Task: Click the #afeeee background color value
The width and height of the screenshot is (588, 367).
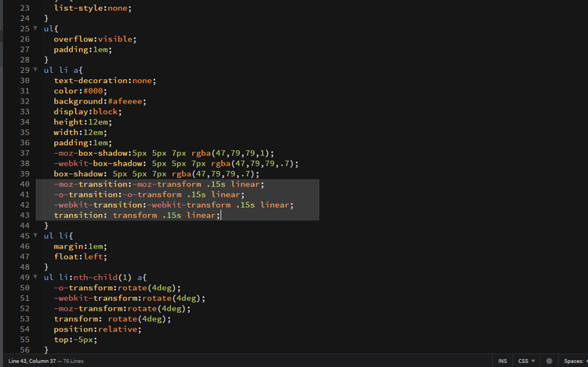Action: 125,101
